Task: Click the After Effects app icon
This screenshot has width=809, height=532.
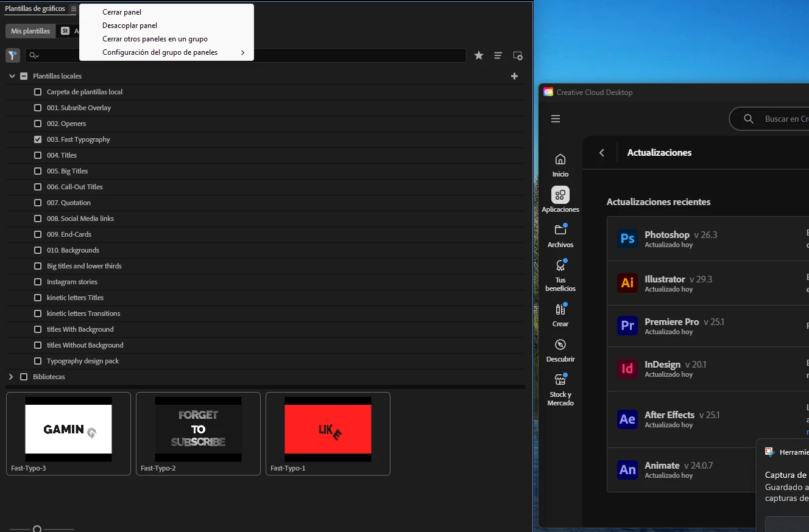Action: (x=627, y=419)
